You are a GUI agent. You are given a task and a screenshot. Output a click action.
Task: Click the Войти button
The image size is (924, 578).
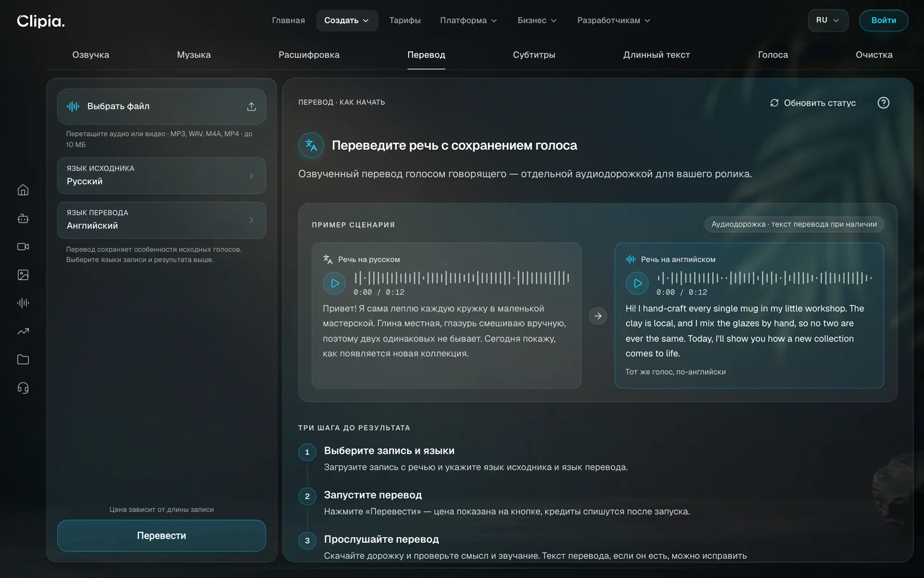pos(884,20)
